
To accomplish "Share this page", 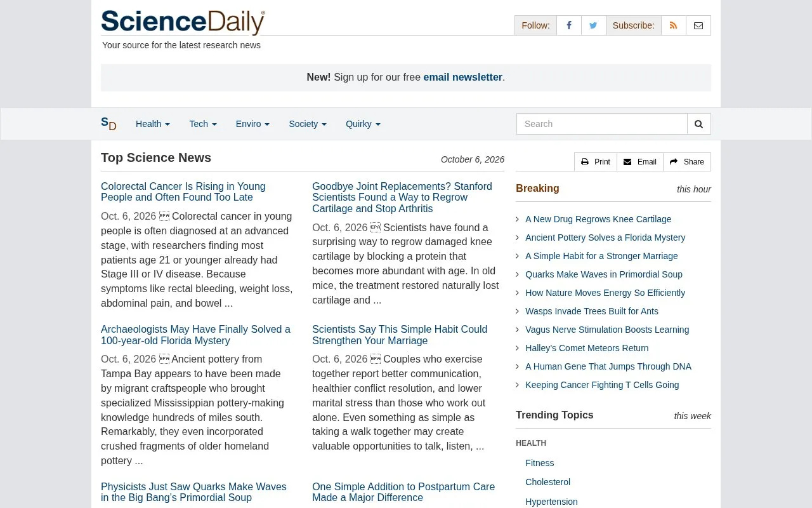I will click(687, 162).
